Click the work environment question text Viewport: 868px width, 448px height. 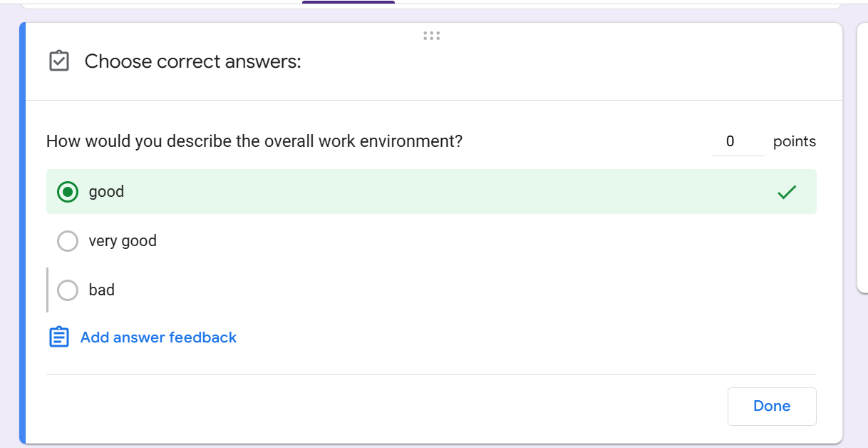pos(254,141)
